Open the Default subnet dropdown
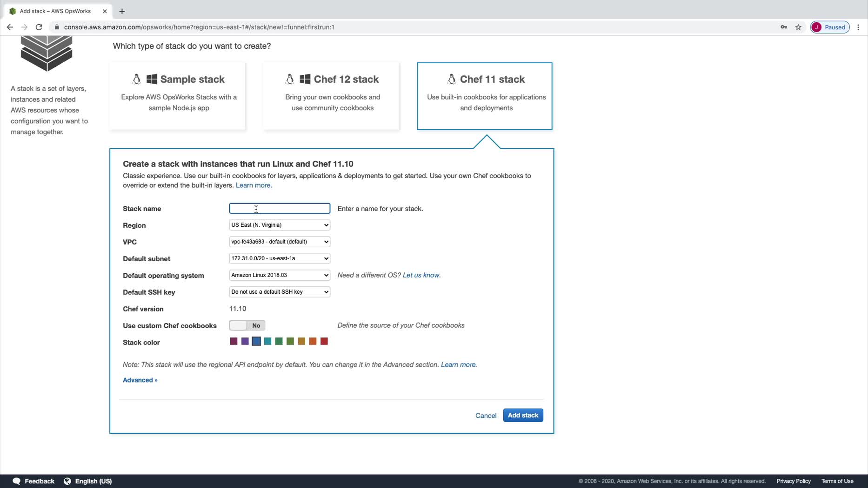868x488 pixels. point(280,258)
